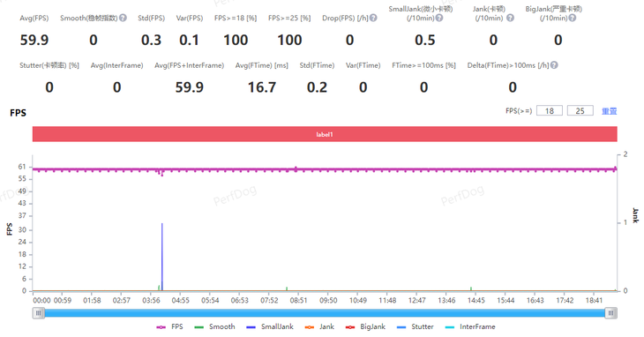Toggle SmallJank series in chart legend
Image resolution: width=644 pixels, height=337 pixels.
click(270, 326)
